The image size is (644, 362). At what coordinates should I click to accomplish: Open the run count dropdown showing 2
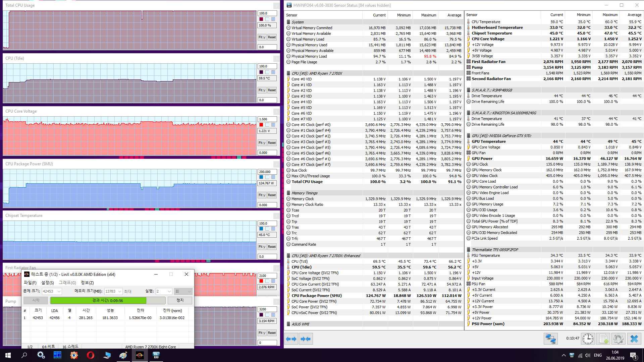(169, 291)
